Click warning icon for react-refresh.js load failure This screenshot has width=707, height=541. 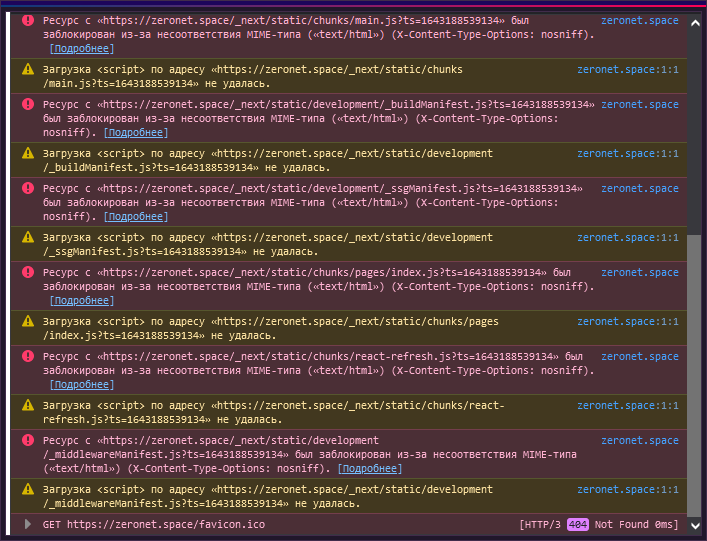pyautogui.click(x=28, y=405)
